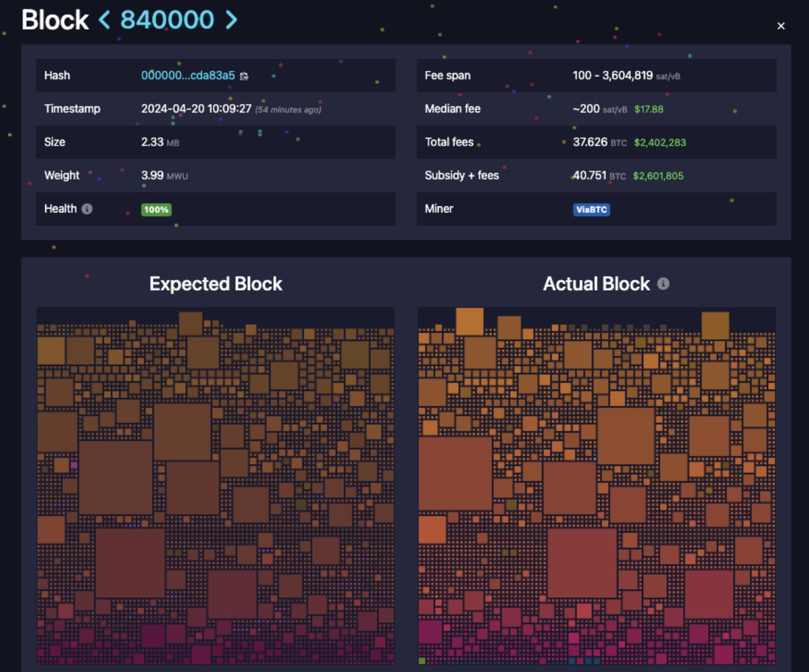Image resolution: width=809 pixels, height=672 pixels.
Task: Click the timestamp 2024-04-20 10:09:27
Action: 196,109
